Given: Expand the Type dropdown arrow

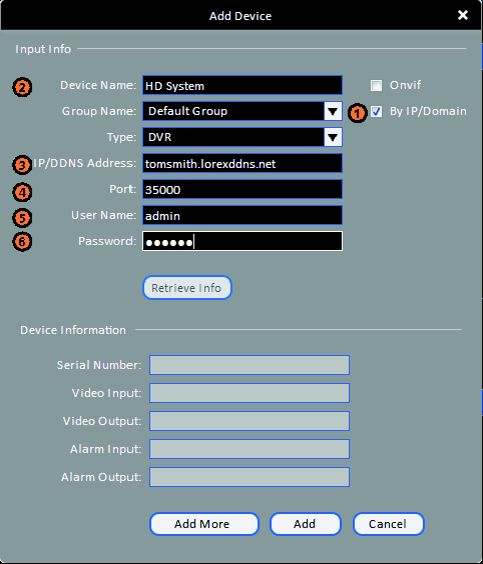Looking at the screenshot, I should coord(333,137).
